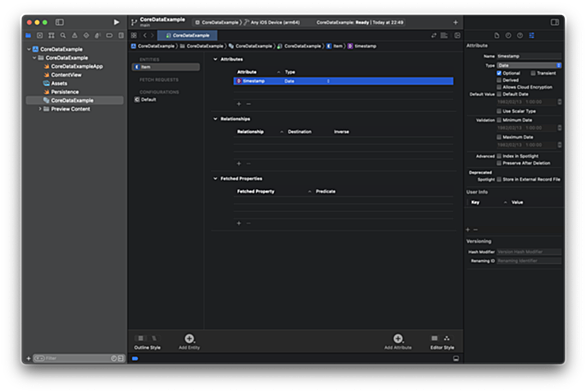Enable the Minimum Date checkbox
Viewport: 586px width, 392px height.
tap(499, 120)
